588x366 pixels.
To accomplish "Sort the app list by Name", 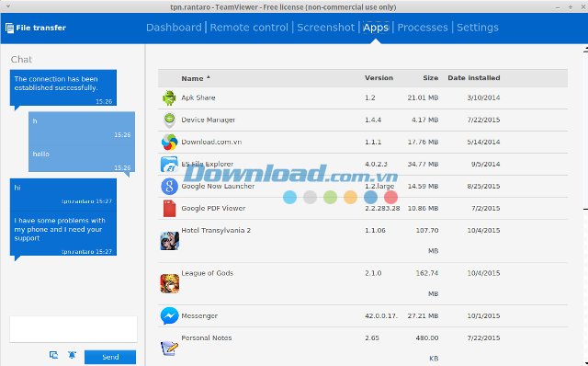I will pos(196,78).
